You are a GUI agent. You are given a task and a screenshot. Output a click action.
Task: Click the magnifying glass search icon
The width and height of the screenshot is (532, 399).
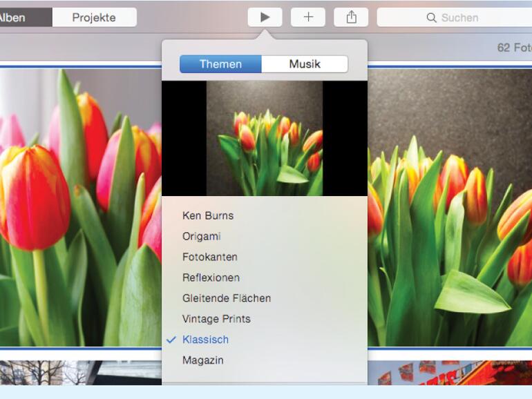coord(431,18)
